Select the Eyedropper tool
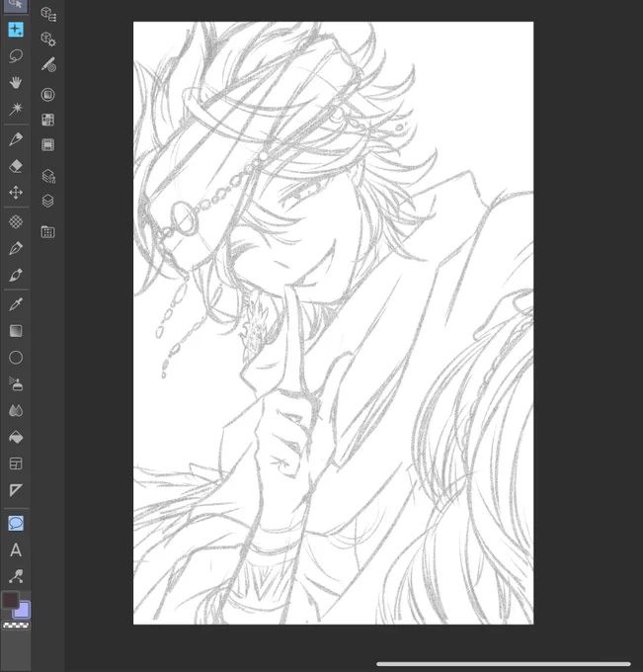 (16, 304)
